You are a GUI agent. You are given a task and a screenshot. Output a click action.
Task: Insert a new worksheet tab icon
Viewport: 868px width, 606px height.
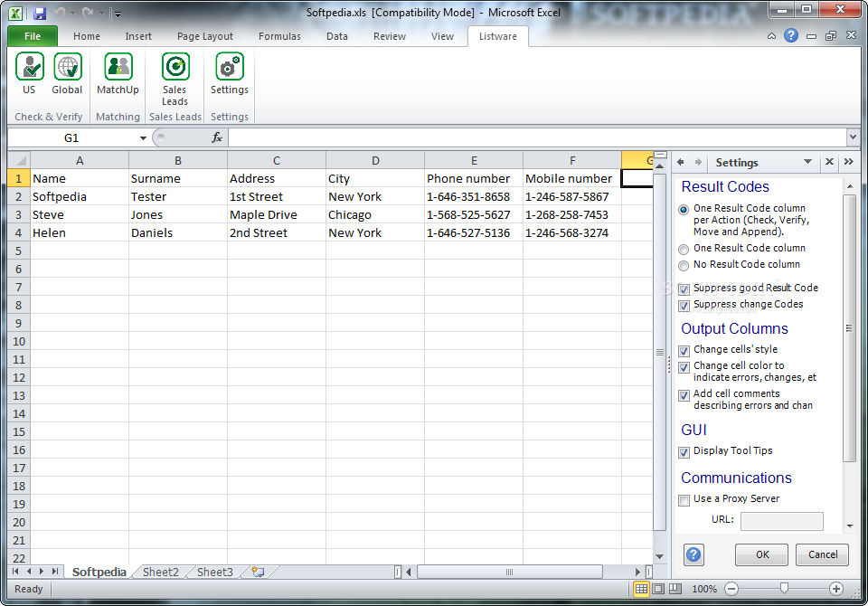pos(258,572)
